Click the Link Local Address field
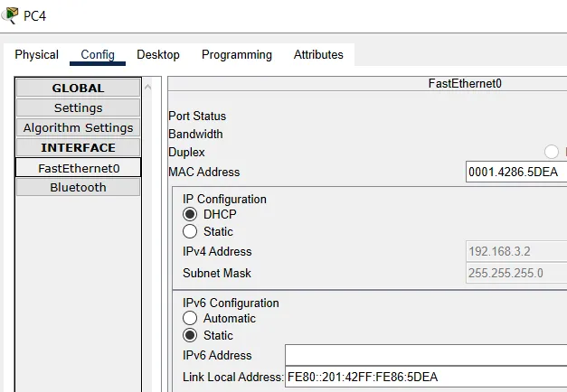Image resolution: width=567 pixels, height=392 pixels. (425, 378)
